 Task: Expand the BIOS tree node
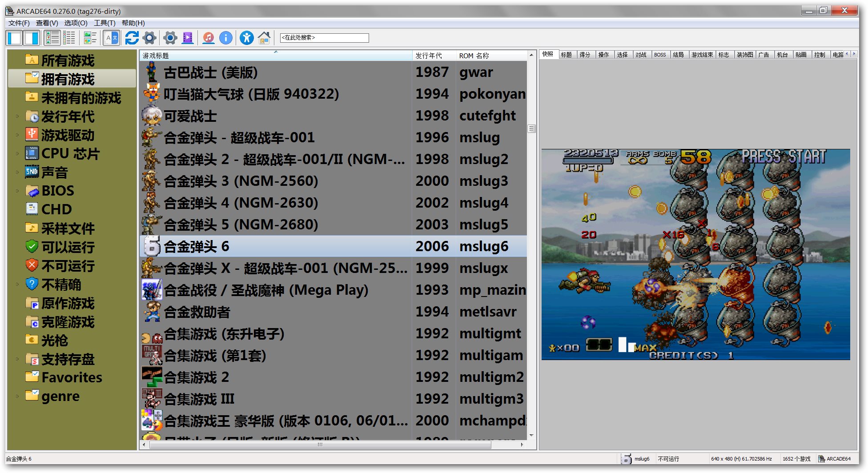tap(17, 191)
